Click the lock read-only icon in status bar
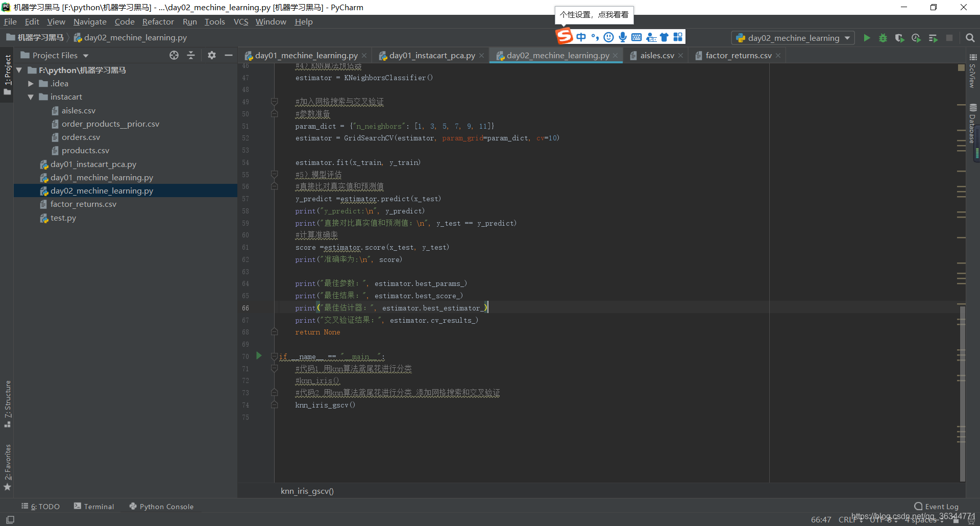The height and width of the screenshot is (526, 980). pyautogui.click(x=956, y=520)
